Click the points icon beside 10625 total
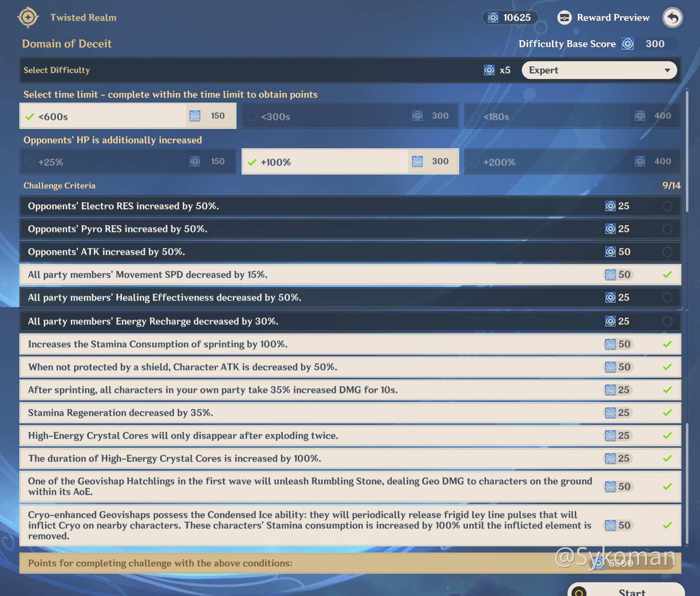Image resolution: width=700 pixels, height=596 pixels. pos(493,18)
